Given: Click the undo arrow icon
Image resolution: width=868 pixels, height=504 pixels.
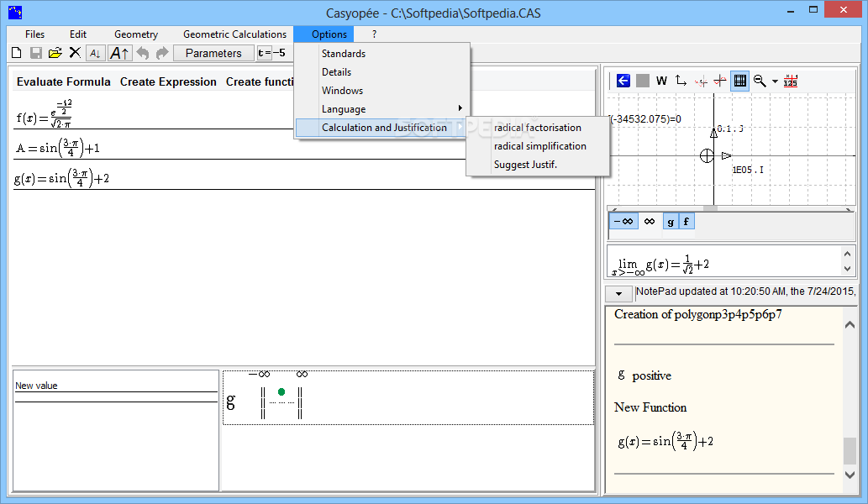Looking at the screenshot, I should point(143,53).
